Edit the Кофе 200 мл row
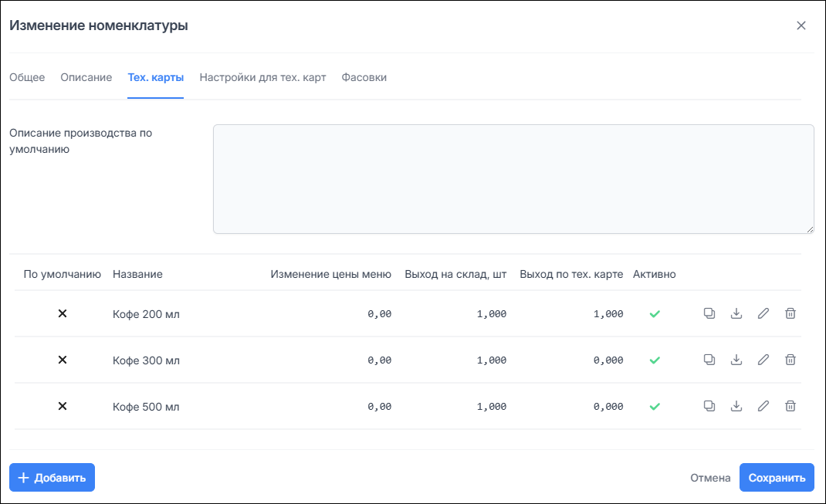826x504 pixels. 763,313
